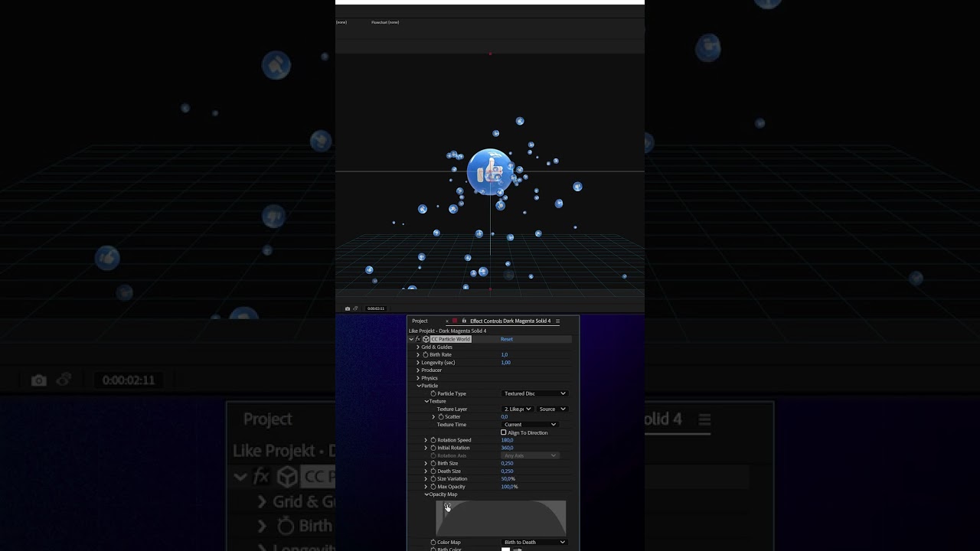Screen dimensions: 980x551
Task: Toggle the Max Opacity stopwatch
Action: coord(433,487)
